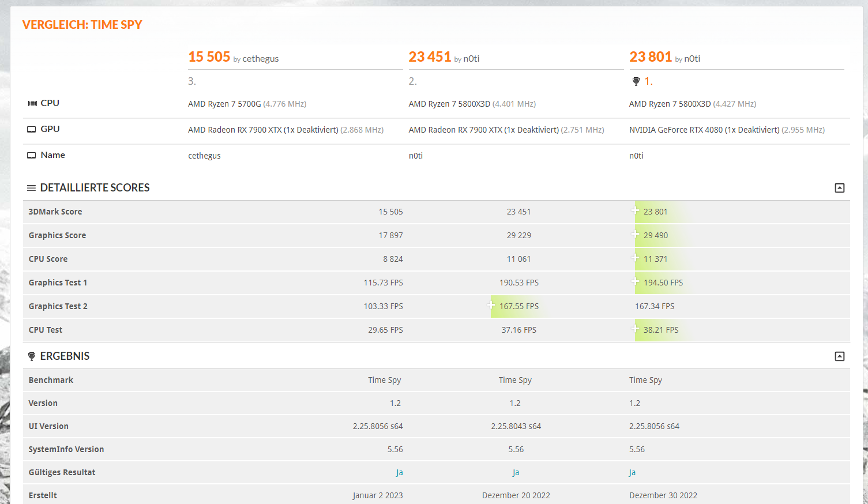This screenshot has width=868, height=504.
Task: Click 'Ja' valid result for Dezember 20 run
Action: (516, 472)
